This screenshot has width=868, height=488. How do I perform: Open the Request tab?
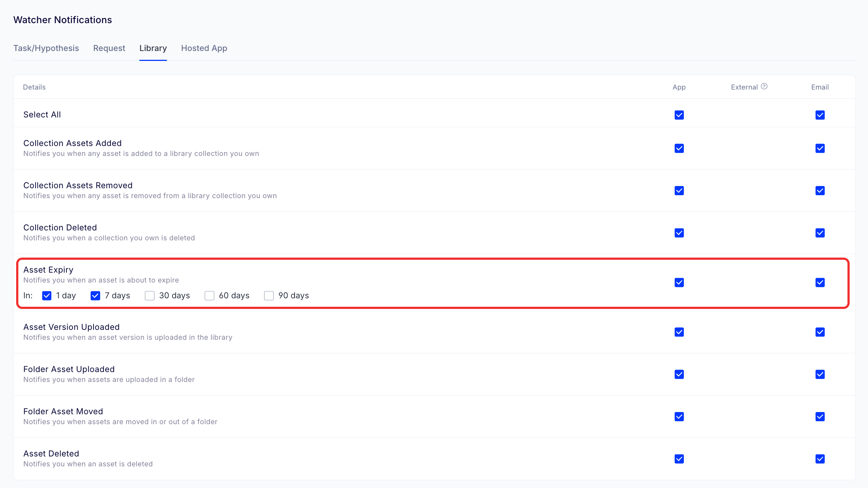(109, 48)
